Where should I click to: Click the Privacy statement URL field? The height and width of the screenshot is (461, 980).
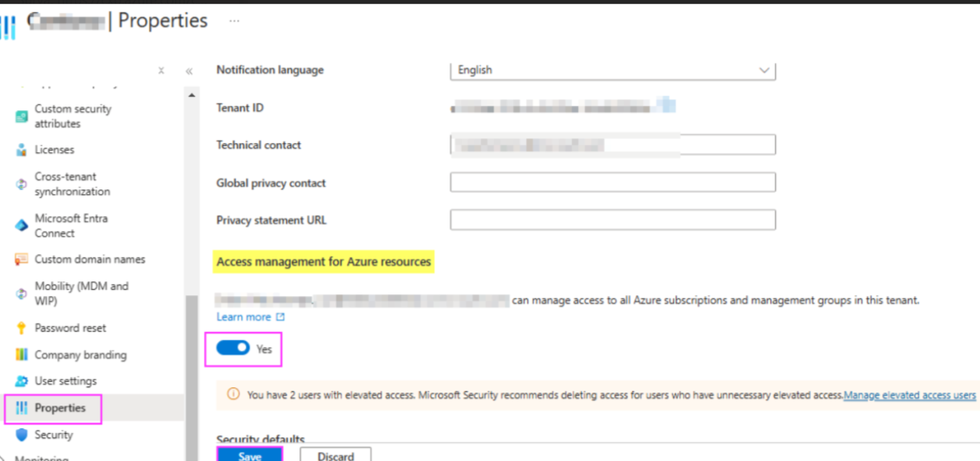click(613, 221)
